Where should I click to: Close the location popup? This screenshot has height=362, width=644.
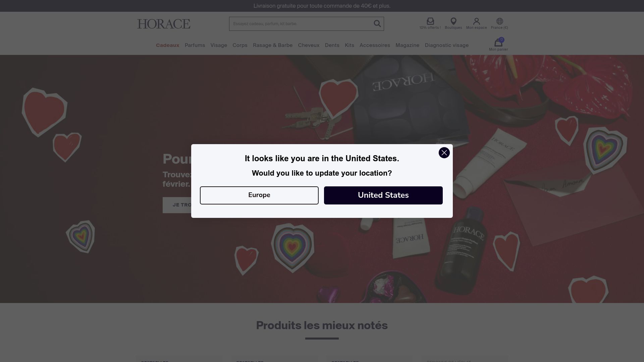pos(444,153)
